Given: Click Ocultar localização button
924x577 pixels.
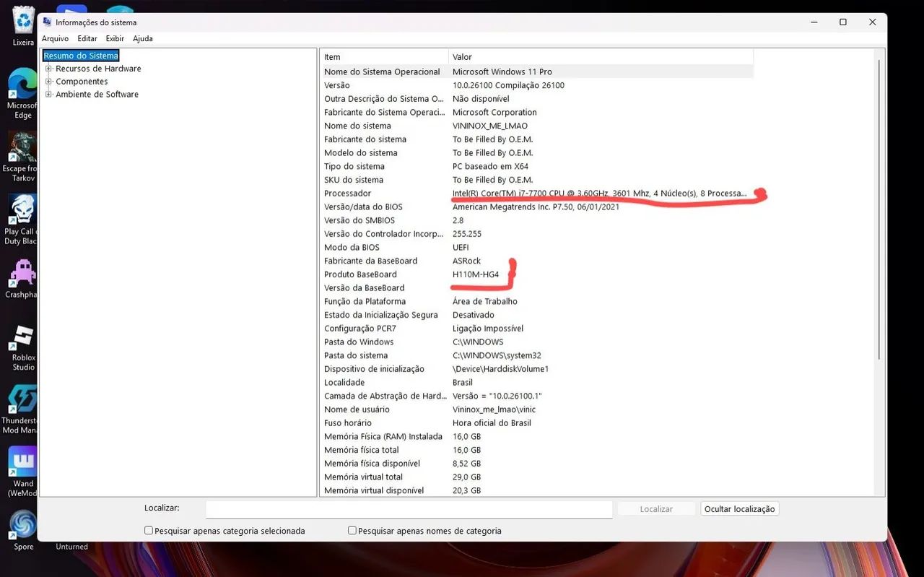Looking at the screenshot, I should pos(740,509).
